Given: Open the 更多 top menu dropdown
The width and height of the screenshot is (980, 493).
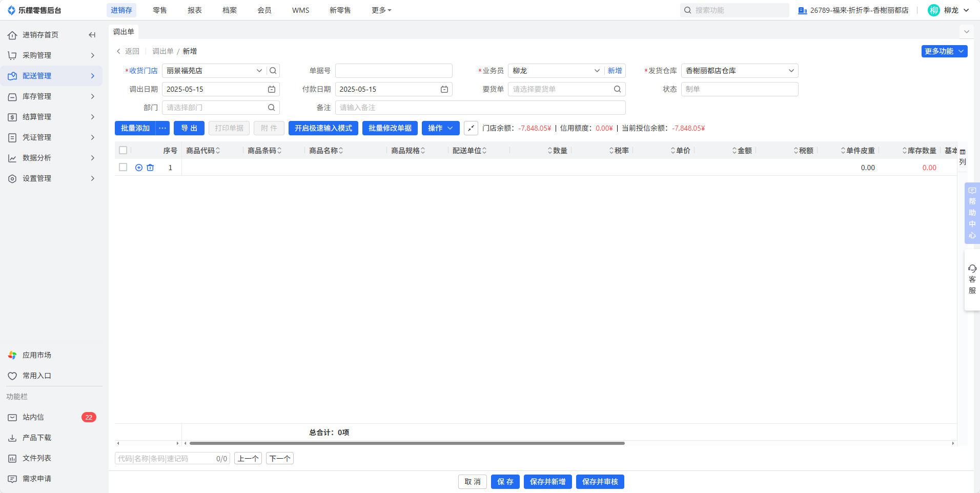Looking at the screenshot, I should coord(381,10).
